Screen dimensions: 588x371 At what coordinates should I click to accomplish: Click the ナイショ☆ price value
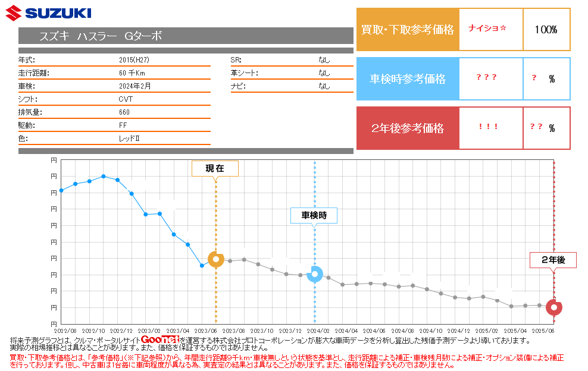pos(487,28)
